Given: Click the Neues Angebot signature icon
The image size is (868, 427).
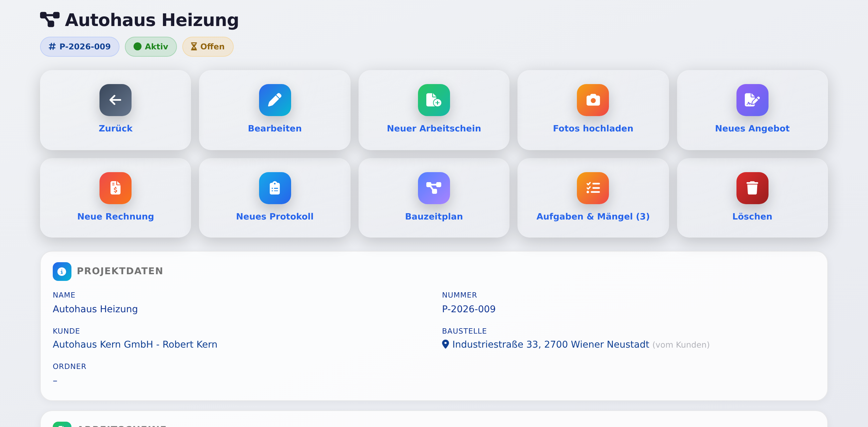Looking at the screenshot, I should click(752, 100).
